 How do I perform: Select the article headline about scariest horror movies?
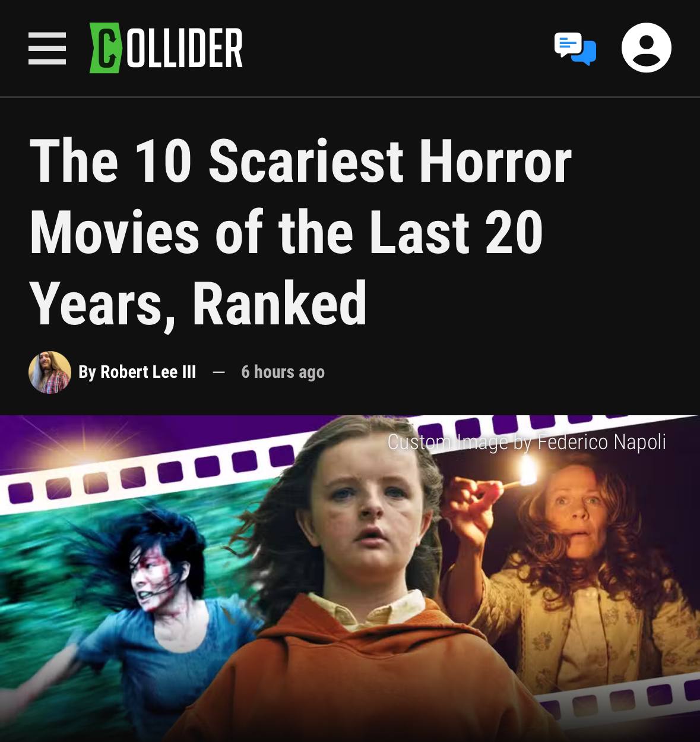[300, 232]
